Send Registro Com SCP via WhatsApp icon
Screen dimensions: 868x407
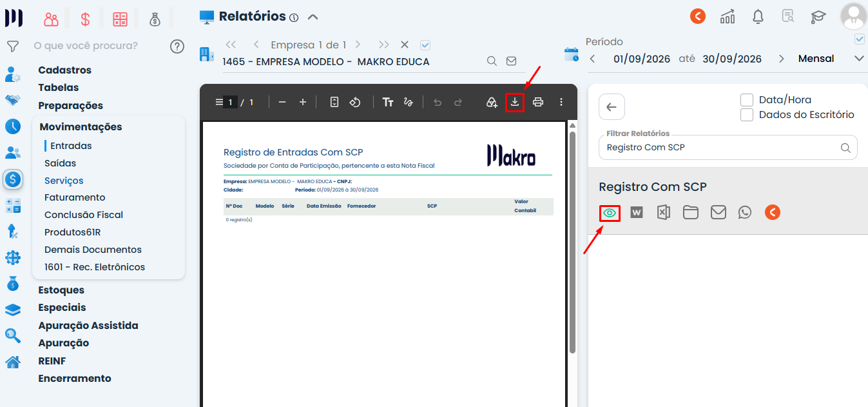point(745,212)
